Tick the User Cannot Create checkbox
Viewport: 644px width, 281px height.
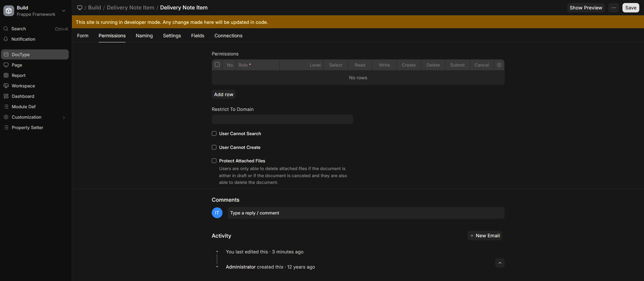coord(214,147)
